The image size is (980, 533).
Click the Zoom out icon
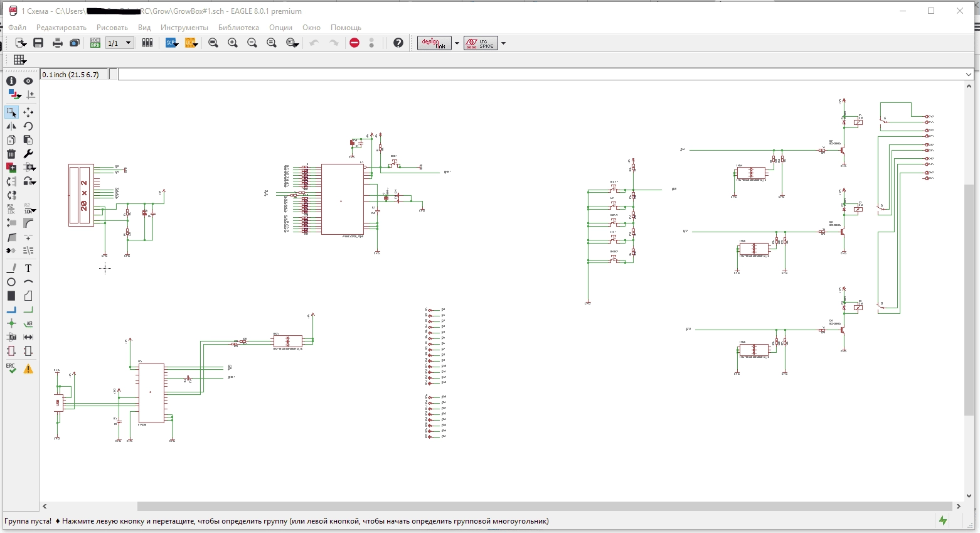coord(252,43)
